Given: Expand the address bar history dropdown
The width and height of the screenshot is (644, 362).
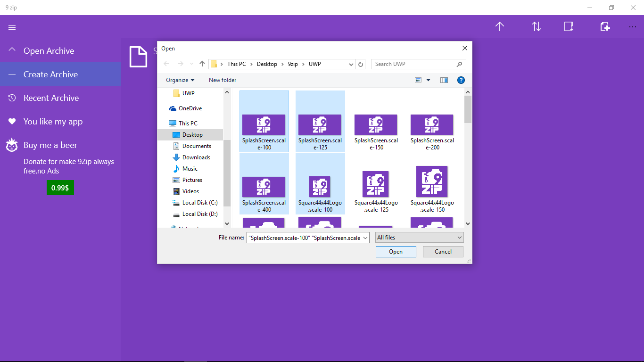Looking at the screenshot, I should coord(351,64).
